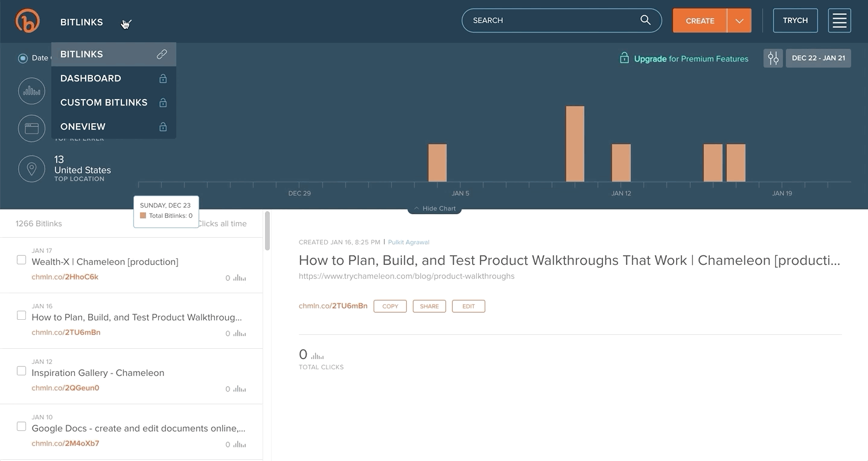Viewport: 868px width, 461px height.
Task: Click click-count bars icon for Inspiration Gallery row
Action: tap(240, 389)
